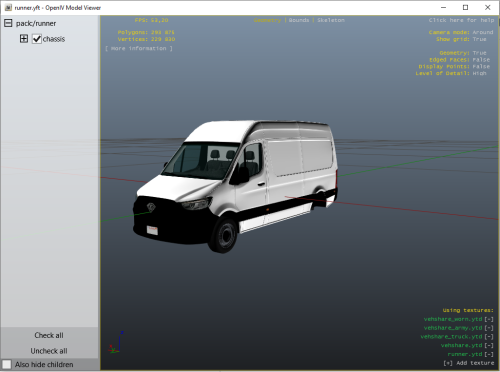Enable the Also hide children checkbox
The width and height of the screenshot is (500, 372).
pos(7,364)
